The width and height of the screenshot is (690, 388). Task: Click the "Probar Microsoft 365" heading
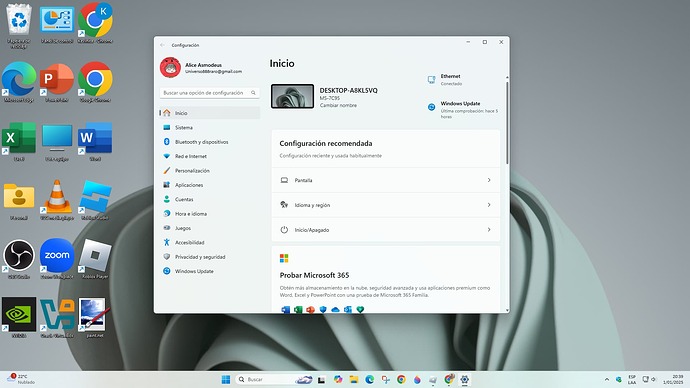tap(314, 275)
